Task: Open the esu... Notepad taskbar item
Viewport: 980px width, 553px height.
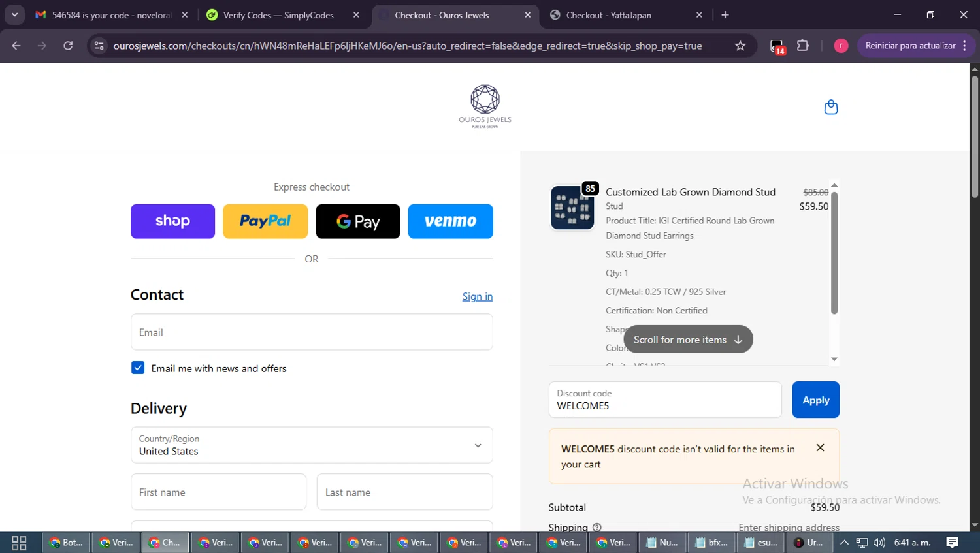Action: tap(761, 543)
